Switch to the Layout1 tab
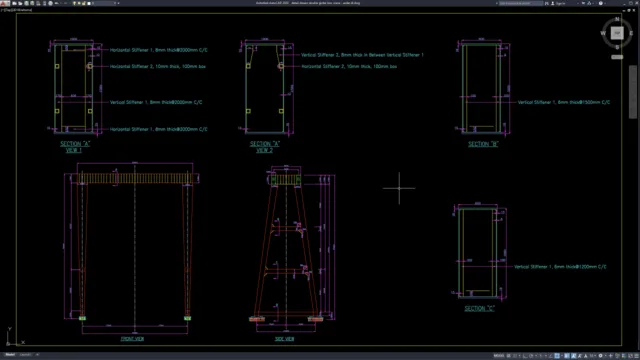 click(26, 355)
